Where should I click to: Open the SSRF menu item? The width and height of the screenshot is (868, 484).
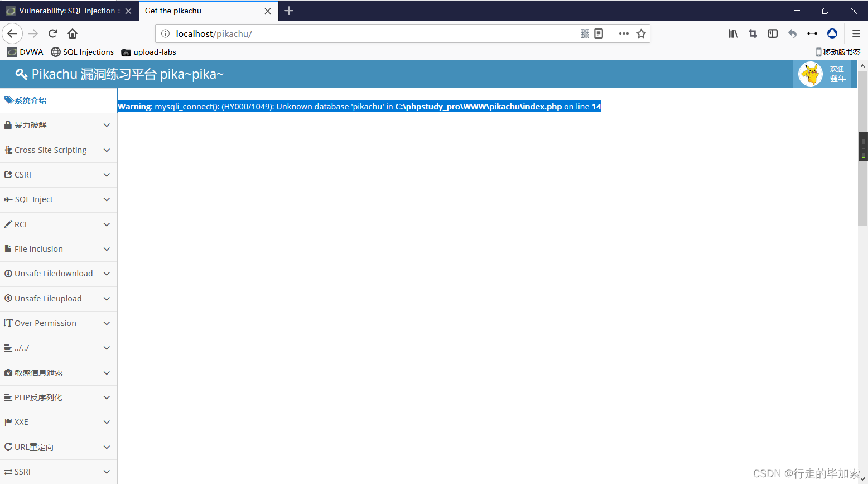point(59,472)
